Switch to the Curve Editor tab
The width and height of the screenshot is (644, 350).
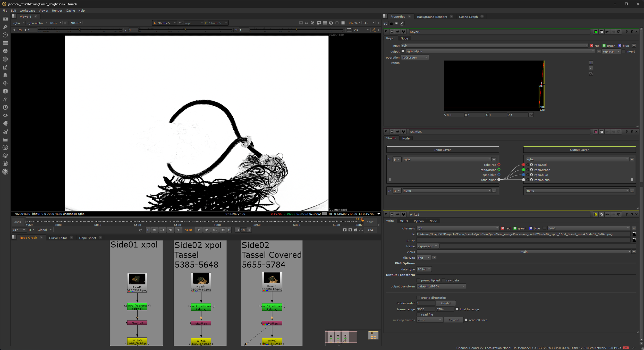58,238
